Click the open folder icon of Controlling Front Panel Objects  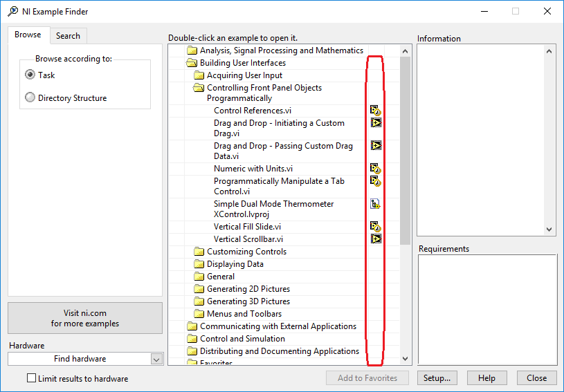pyautogui.click(x=199, y=88)
